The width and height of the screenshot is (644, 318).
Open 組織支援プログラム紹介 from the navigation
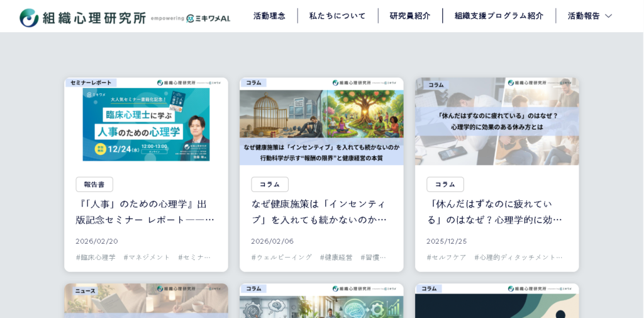pyautogui.click(x=499, y=16)
